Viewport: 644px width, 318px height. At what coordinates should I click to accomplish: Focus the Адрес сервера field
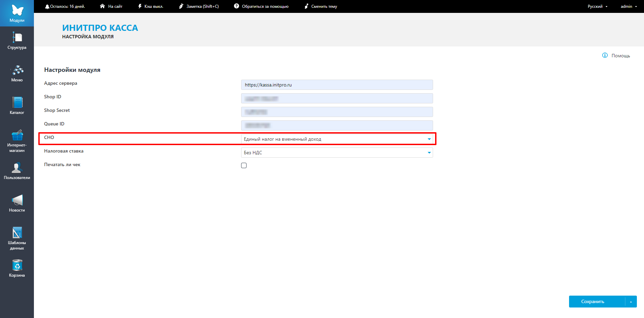click(337, 85)
